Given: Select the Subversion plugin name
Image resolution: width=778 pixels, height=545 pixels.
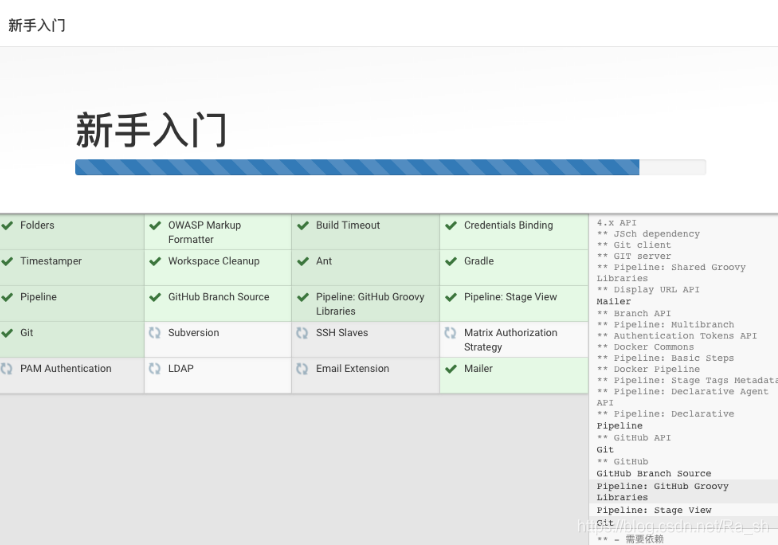Looking at the screenshot, I should [x=194, y=333].
